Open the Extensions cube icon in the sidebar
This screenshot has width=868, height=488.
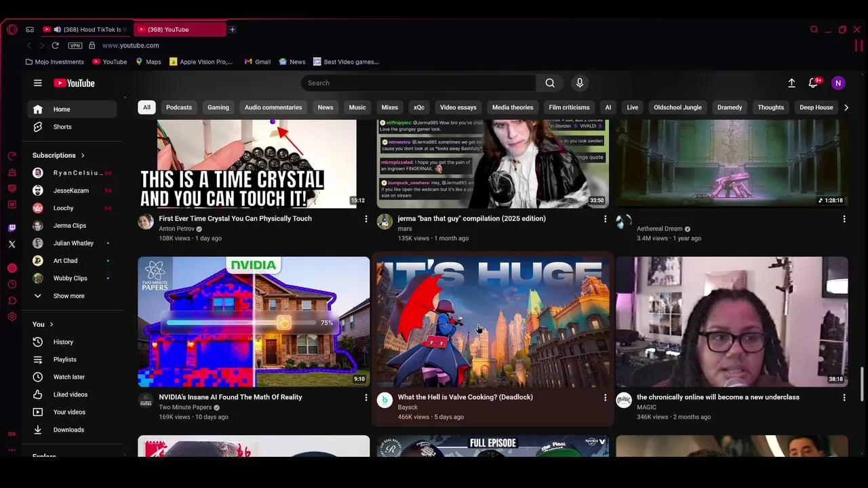coord(12,300)
